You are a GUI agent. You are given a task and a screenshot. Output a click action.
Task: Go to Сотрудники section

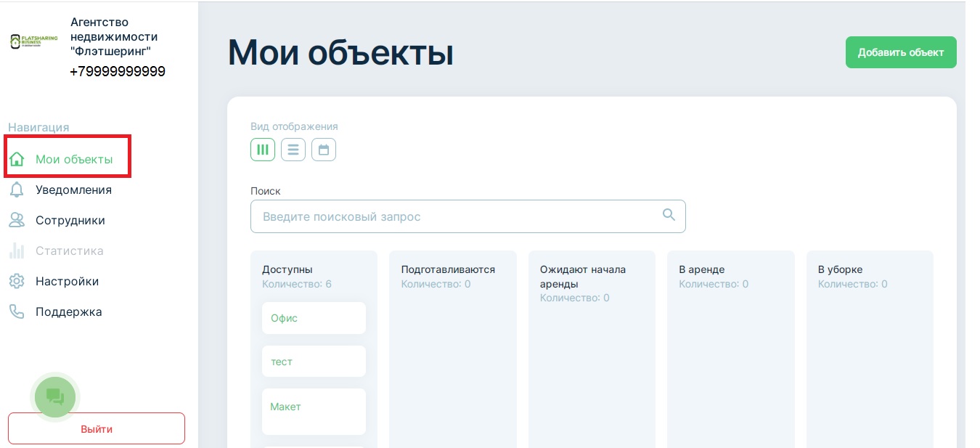click(x=70, y=221)
